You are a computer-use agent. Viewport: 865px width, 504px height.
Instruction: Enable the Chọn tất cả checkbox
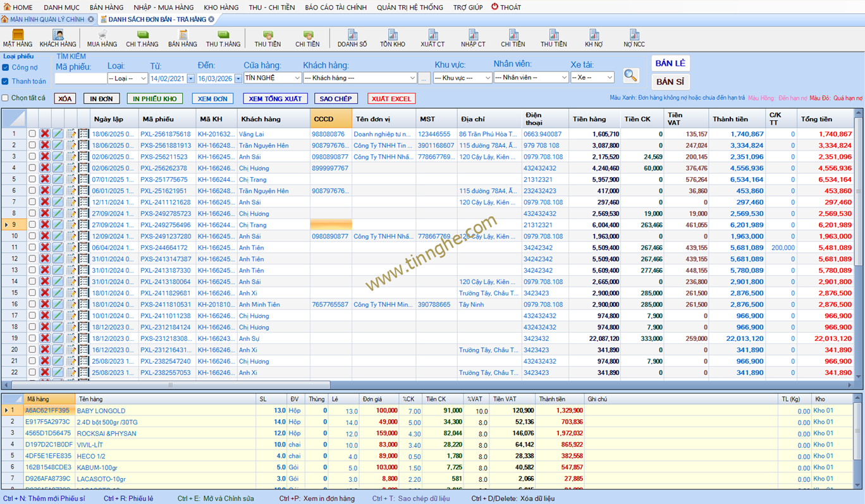[x=6, y=98]
